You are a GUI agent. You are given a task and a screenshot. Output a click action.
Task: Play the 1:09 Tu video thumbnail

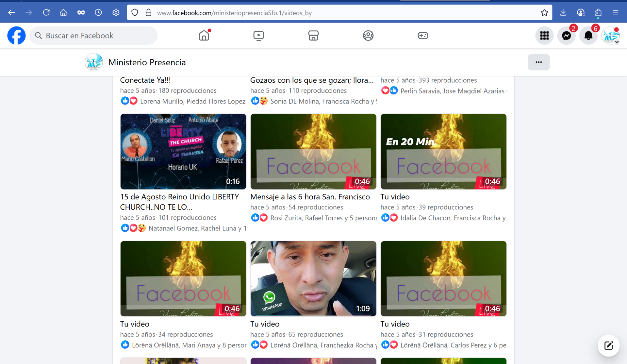(x=313, y=279)
